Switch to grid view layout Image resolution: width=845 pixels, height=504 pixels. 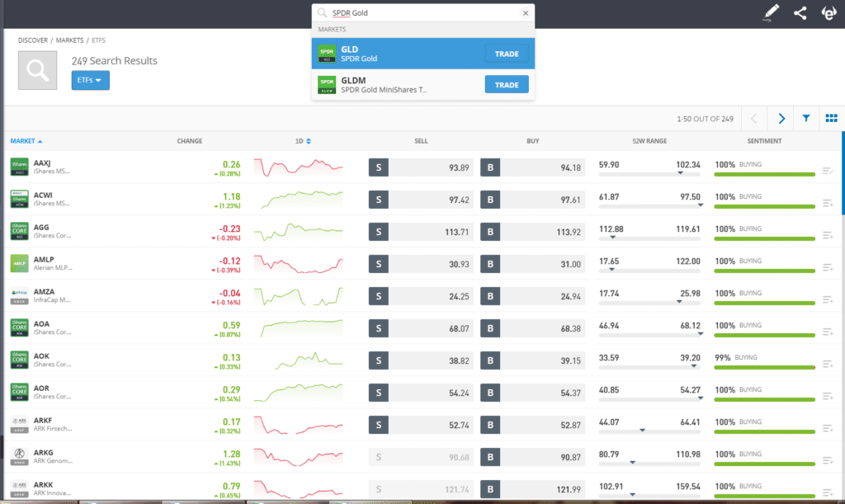pos(830,117)
